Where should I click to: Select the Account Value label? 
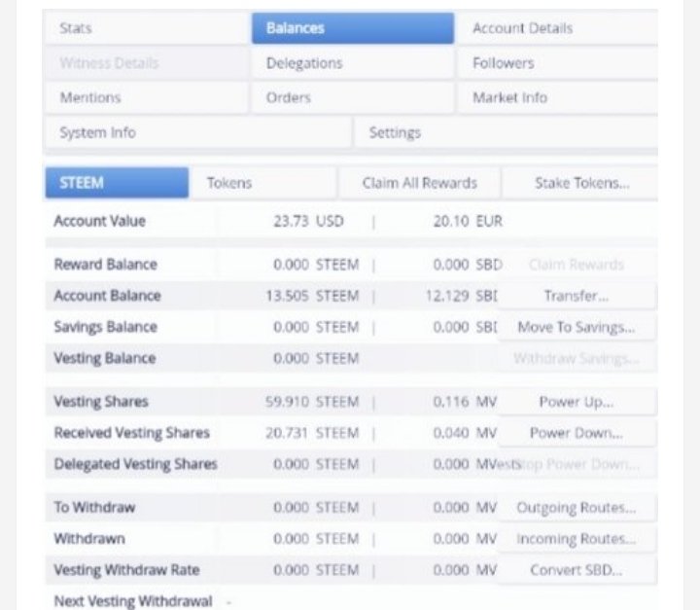coord(99,221)
